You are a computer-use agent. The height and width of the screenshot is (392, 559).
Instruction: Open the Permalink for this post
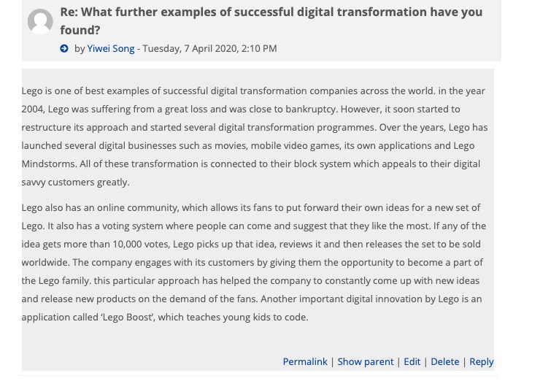click(x=305, y=361)
